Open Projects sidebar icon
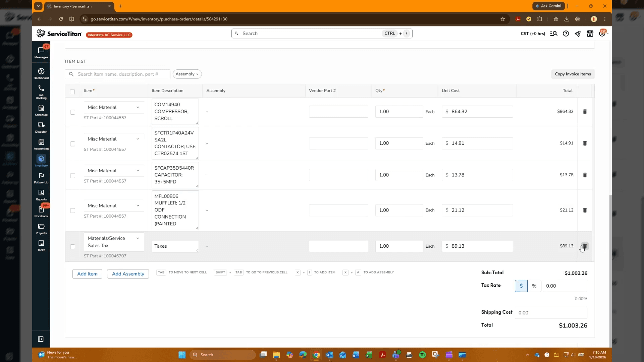The height and width of the screenshot is (362, 644). pos(41,229)
